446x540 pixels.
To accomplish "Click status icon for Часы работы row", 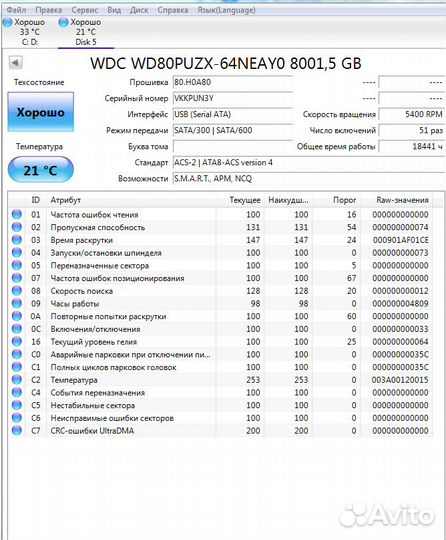I will pos(17,303).
